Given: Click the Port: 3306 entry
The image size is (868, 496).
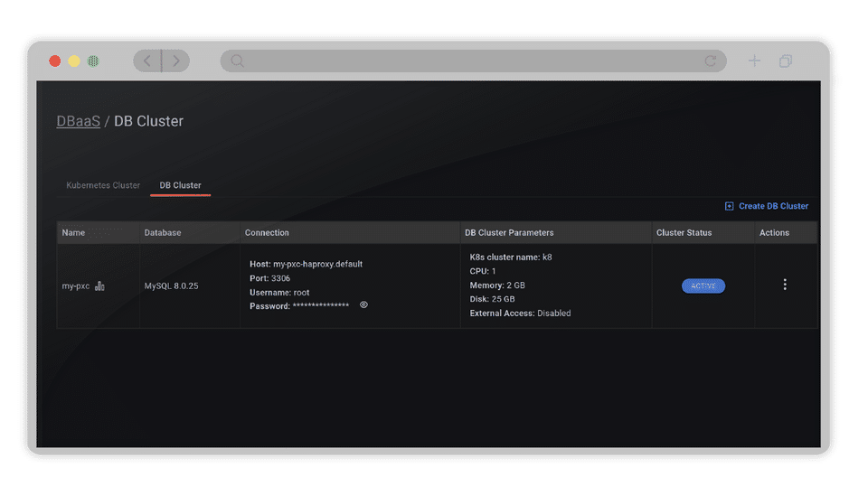Looking at the screenshot, I should click(269, 278).
